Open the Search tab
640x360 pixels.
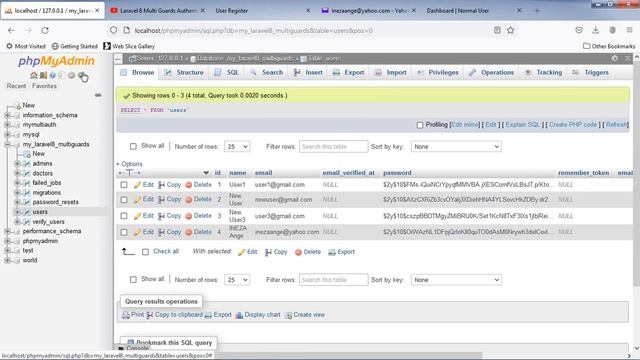267,73
